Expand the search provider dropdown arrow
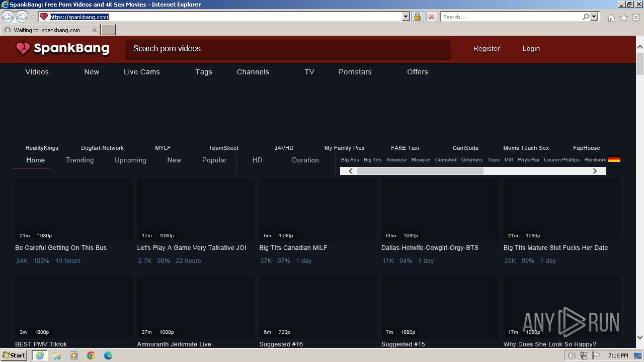 click(594, 17)
